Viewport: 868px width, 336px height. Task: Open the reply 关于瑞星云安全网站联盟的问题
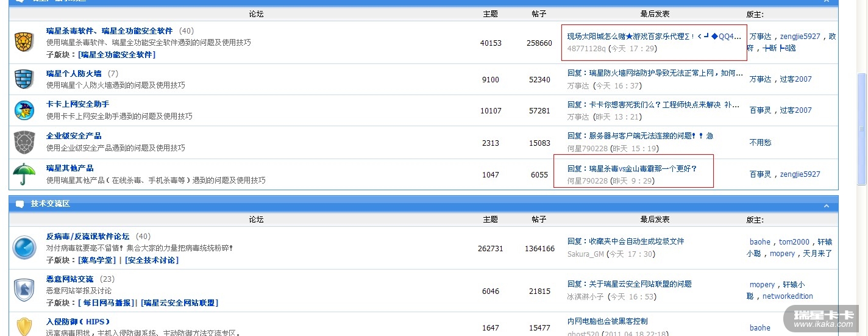tap(629, 284)
